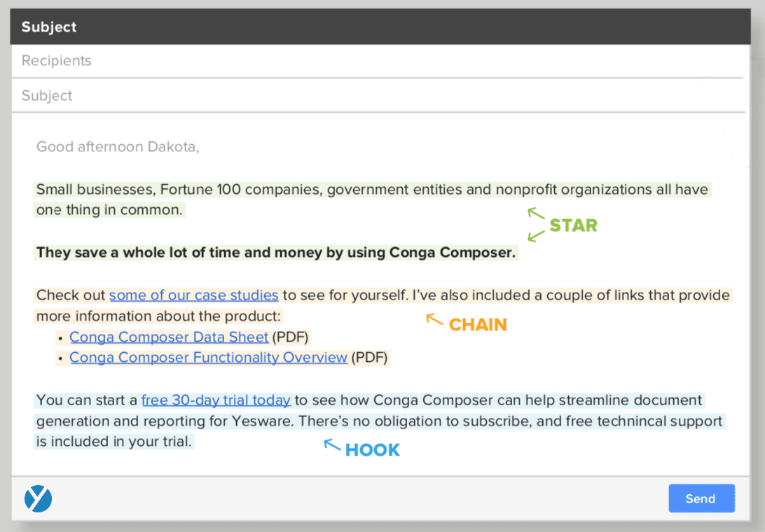Screen dimensions: 765x532
Task: Click the lower green arrow beside STAR
Action: 536,237
